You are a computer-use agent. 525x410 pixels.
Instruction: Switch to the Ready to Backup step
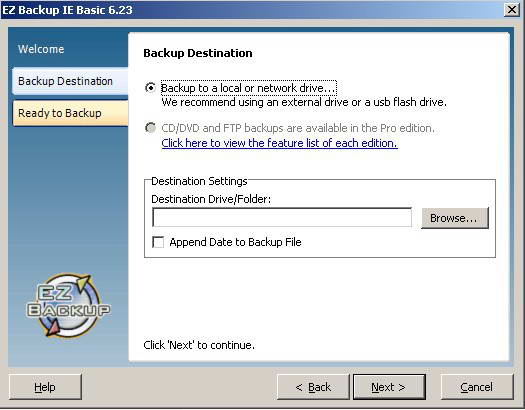tap(70, 113)
